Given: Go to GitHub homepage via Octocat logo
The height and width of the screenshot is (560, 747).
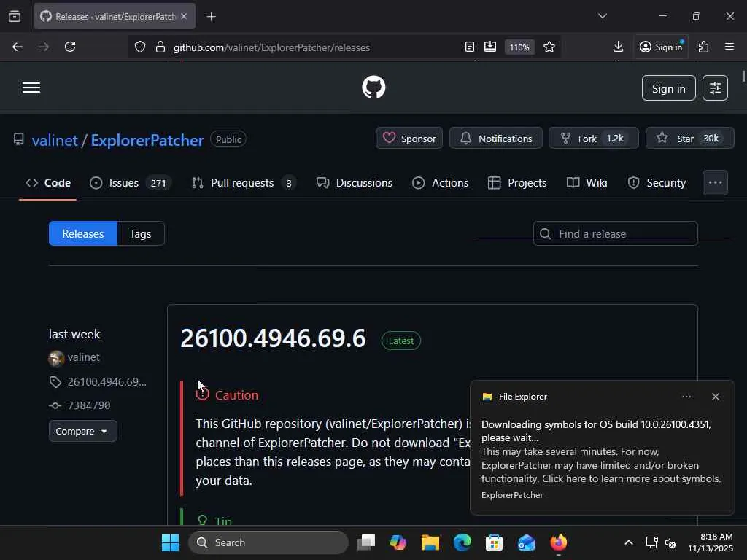Looking at the screenshot, I should (x=373, y=87).
